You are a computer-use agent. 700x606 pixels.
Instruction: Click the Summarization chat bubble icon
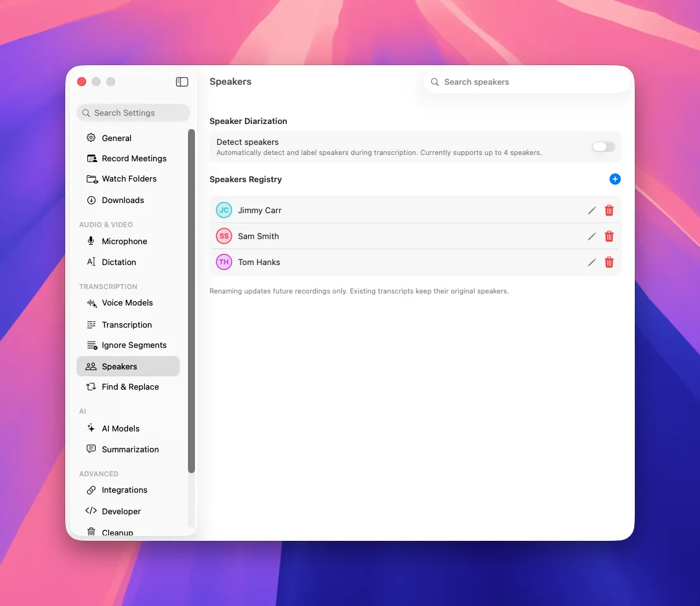[91, 448]
